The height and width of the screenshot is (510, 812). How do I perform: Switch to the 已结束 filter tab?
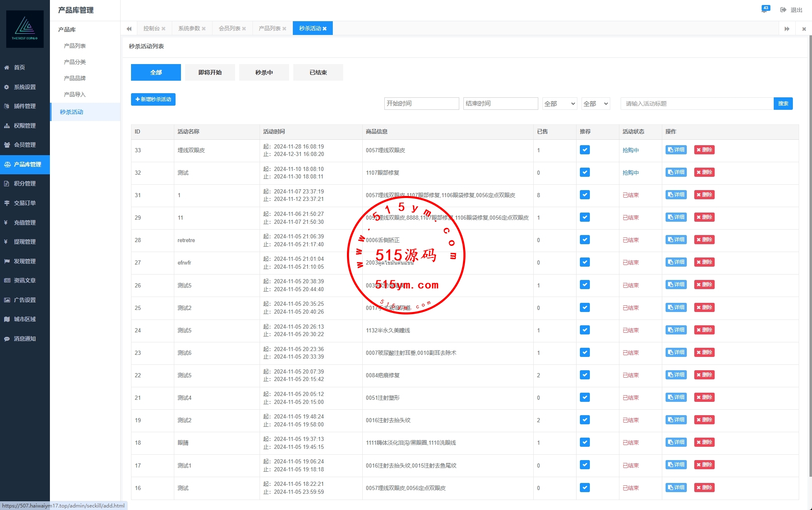[318, 72]
